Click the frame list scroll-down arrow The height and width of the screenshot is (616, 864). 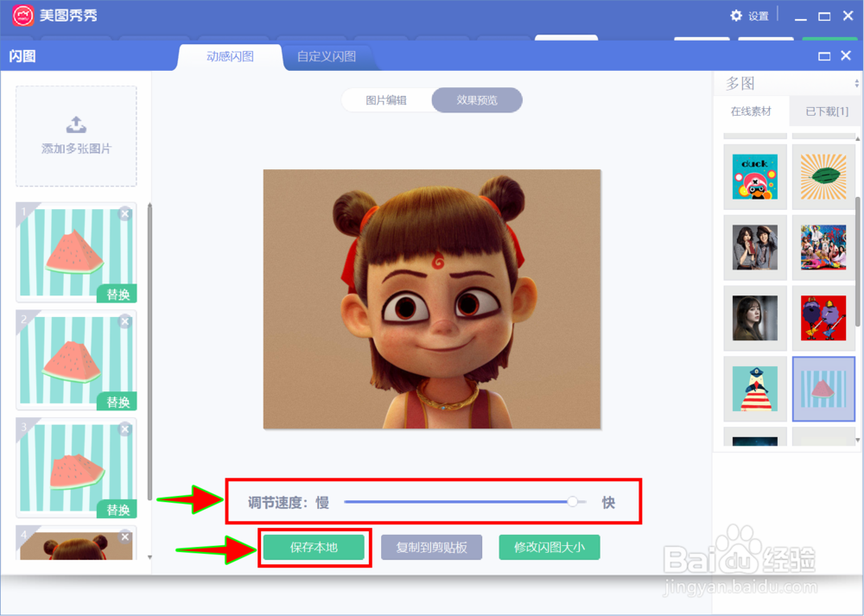(x=149, y=557)
